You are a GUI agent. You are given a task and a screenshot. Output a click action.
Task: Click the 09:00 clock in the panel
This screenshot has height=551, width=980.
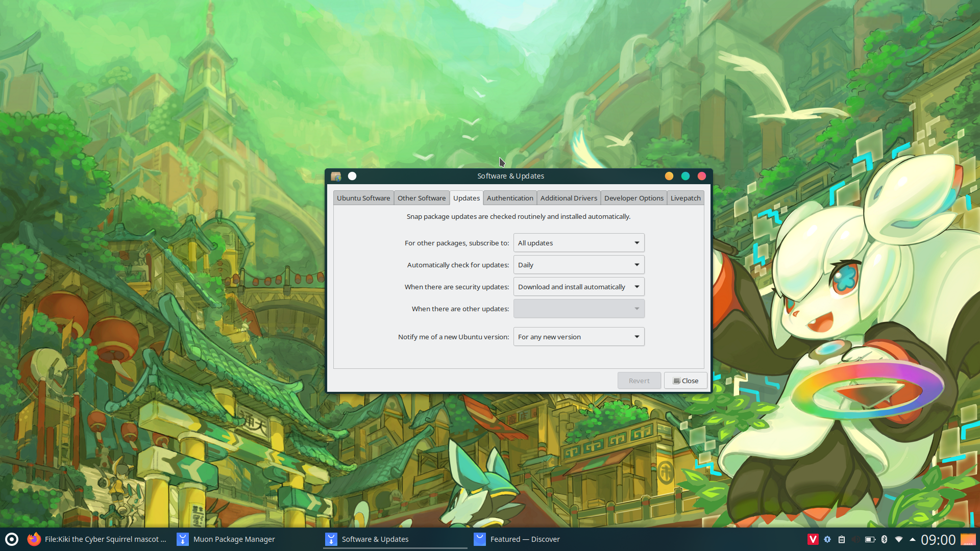pos(938,540)
